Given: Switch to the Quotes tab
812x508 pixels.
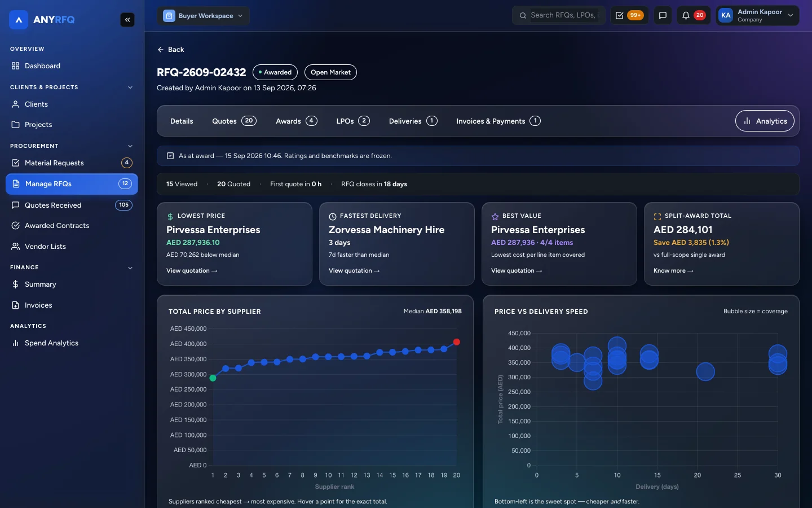Looking at the screenshot, I should pyautogui.click(x=234, y=121).
